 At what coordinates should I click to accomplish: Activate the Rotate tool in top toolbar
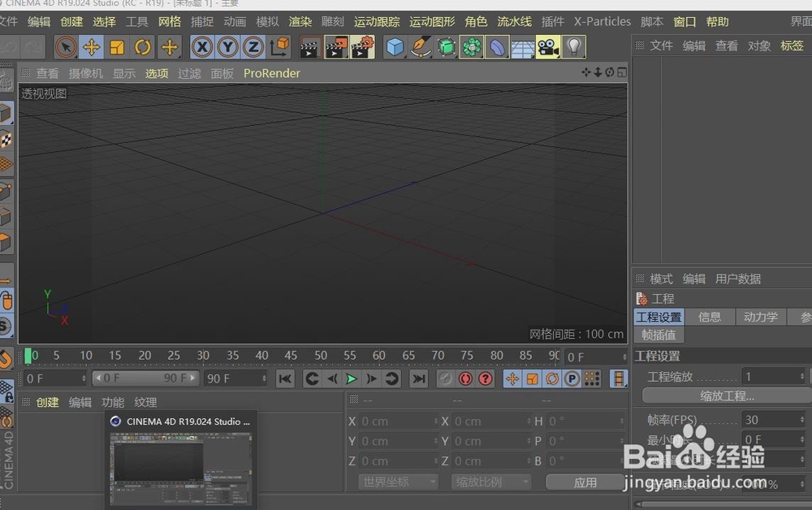pyautogui.click(x=142, y=48)
